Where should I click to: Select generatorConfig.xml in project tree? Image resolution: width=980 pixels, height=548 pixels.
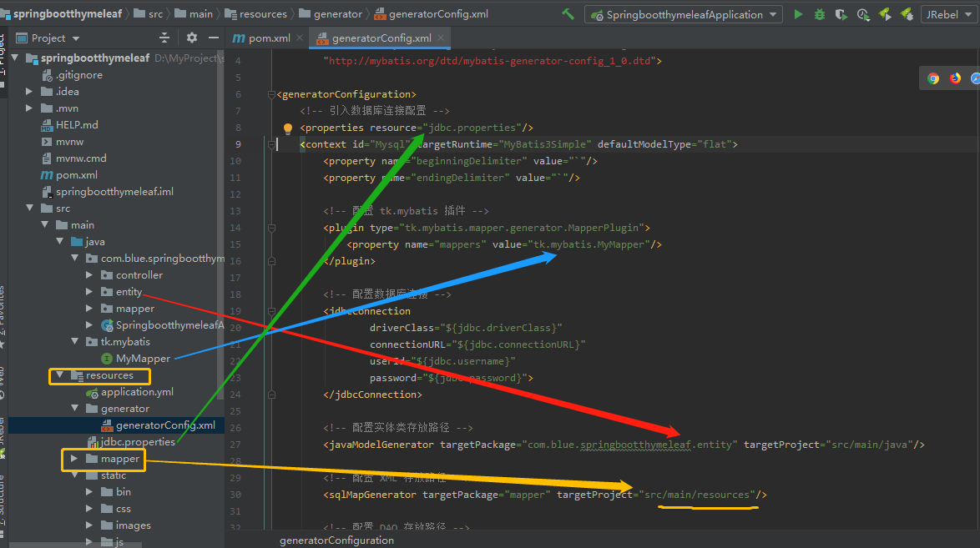tap(158, 425)
